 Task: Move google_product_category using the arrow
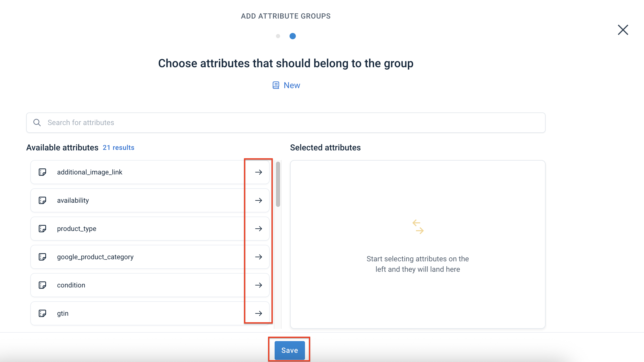pos(258,257)
